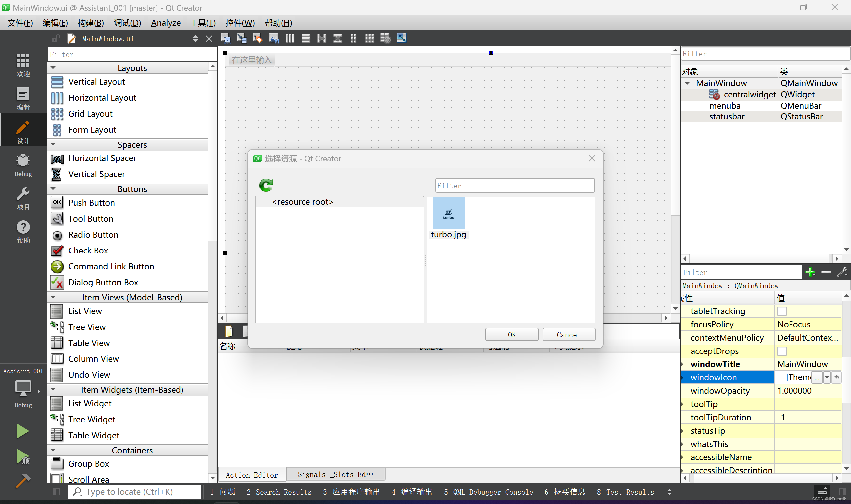Screen dimensions: 851x504
Task: Click the Build hammer icon
Action: coord(23,481)
